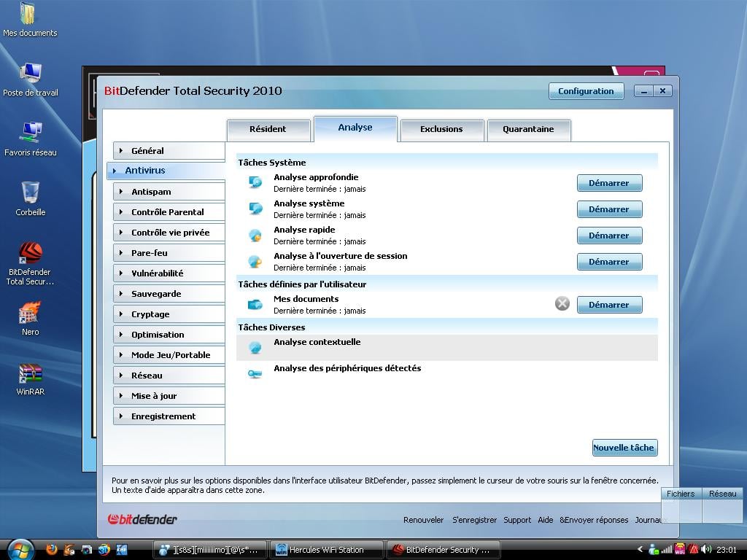Click the Analyse système task icon

pyautogui.click(x=255, y=209)
